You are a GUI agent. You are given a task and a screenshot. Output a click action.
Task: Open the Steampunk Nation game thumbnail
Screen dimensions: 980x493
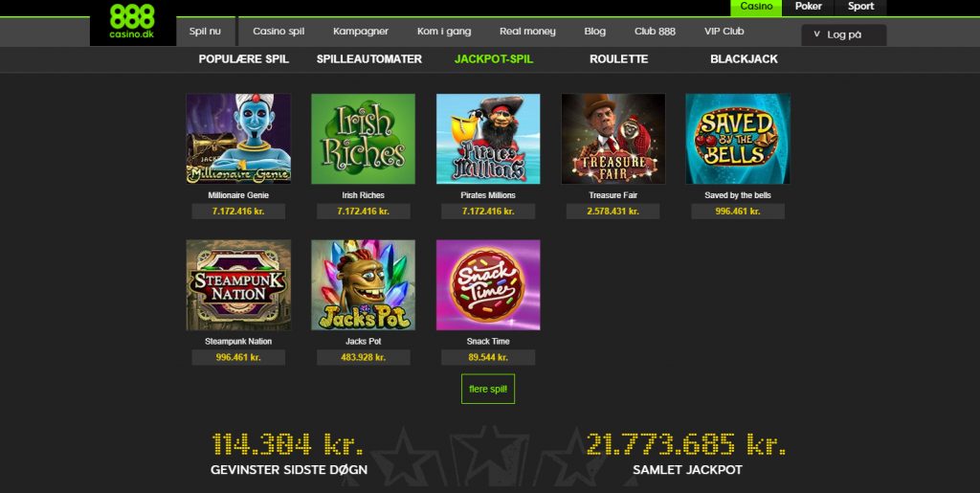pyautogui.click(x=238, y=285)
